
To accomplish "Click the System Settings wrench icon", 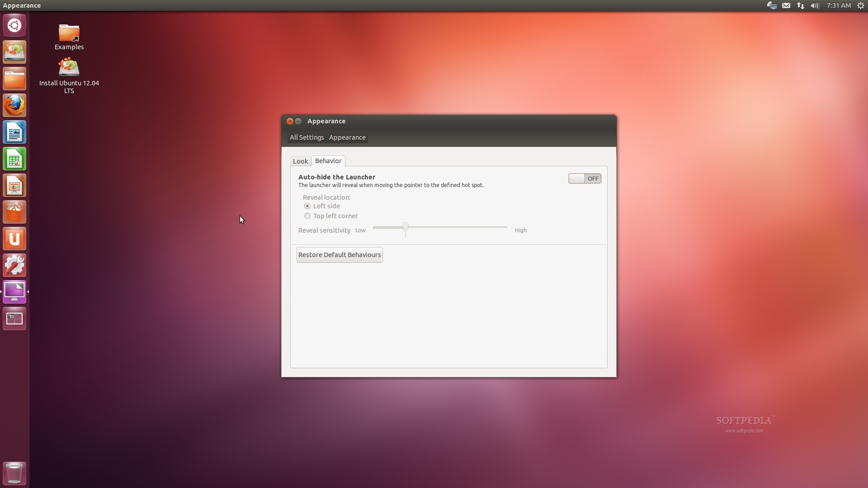I will pos(14,265).
